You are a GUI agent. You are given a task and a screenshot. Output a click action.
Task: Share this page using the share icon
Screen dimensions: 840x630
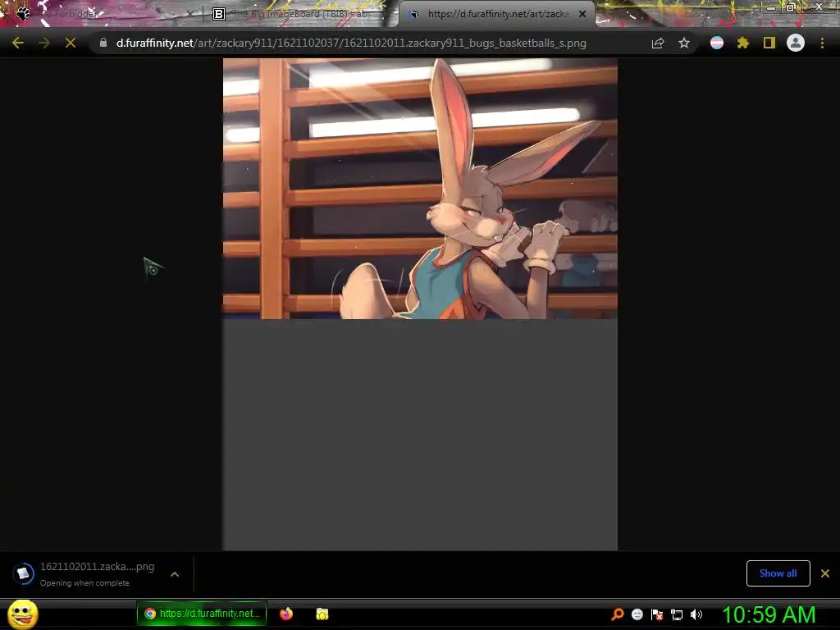point(658,43)
